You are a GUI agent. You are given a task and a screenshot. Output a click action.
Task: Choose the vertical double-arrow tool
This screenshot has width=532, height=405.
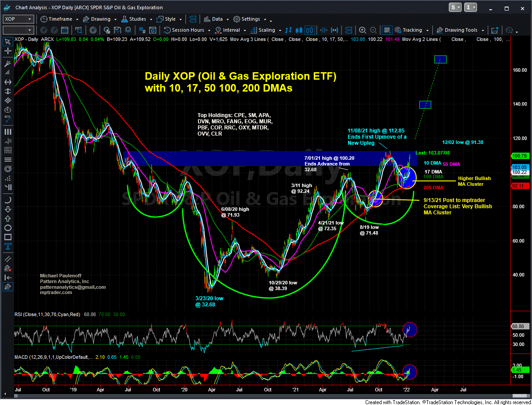click(7, 92)
